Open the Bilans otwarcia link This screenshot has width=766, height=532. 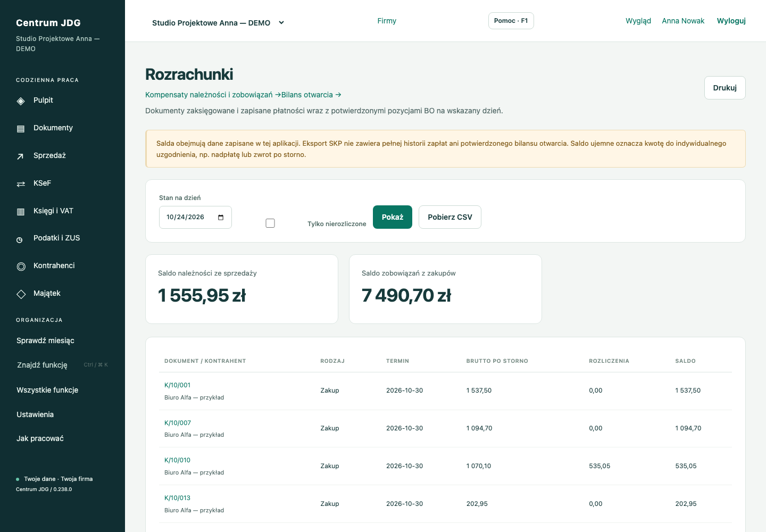click(311, 95)
